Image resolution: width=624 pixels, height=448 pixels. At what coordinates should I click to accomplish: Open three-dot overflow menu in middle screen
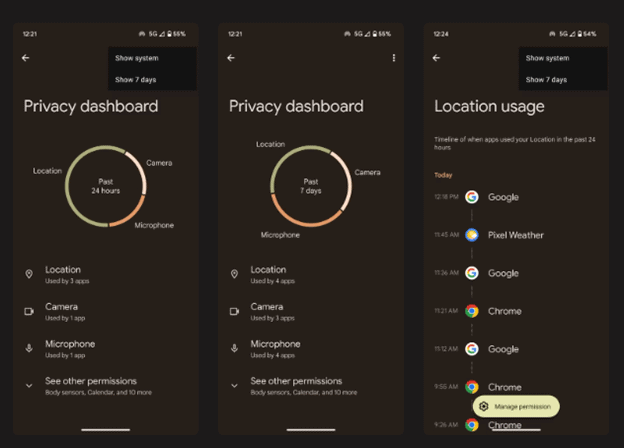pyautogui.click(x=394, y=58)
